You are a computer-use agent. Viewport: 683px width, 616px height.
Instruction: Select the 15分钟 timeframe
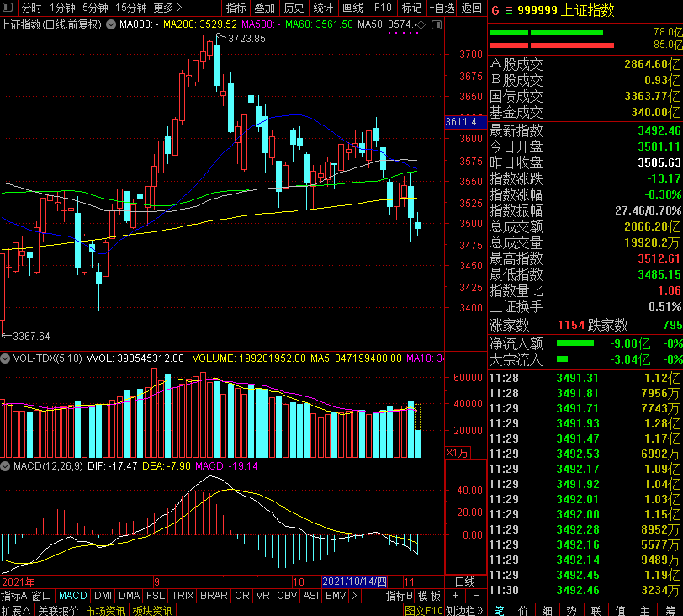(130, 8)
